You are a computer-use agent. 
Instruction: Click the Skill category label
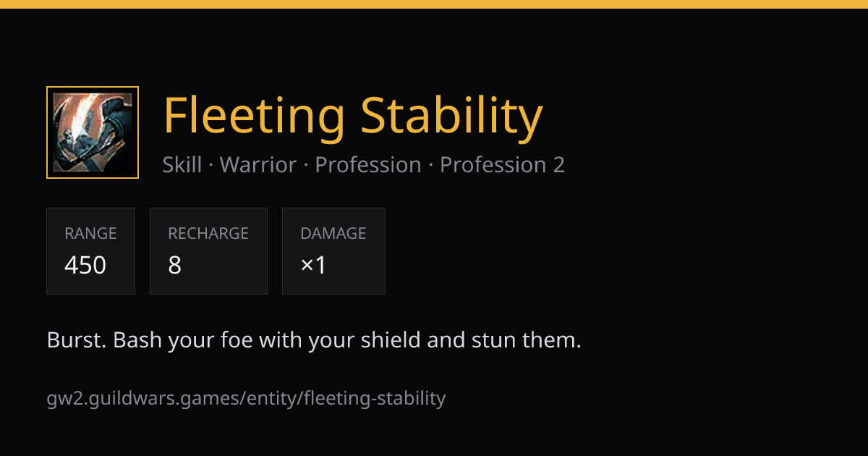pos(182,165)
